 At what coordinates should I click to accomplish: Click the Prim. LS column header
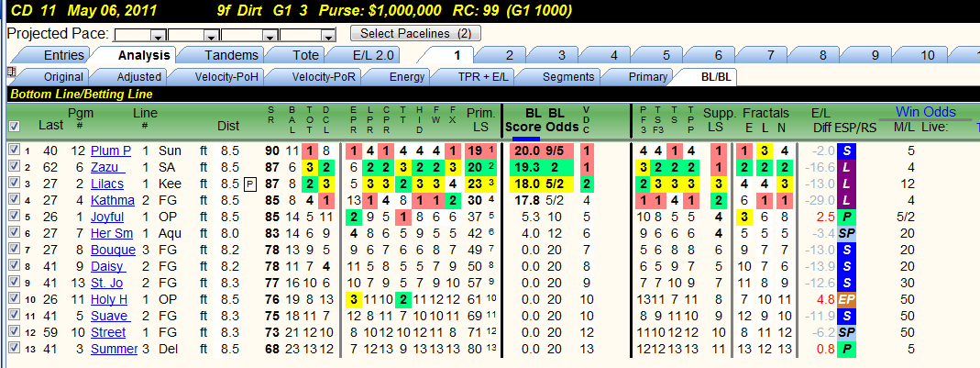pos(480,119)
